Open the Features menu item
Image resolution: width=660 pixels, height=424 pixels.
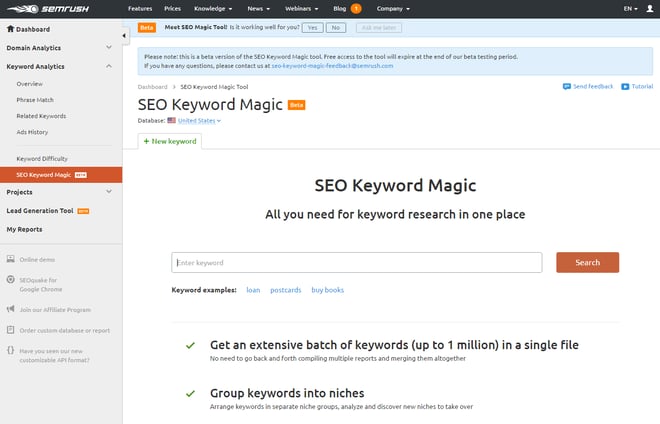click(140, 8)
